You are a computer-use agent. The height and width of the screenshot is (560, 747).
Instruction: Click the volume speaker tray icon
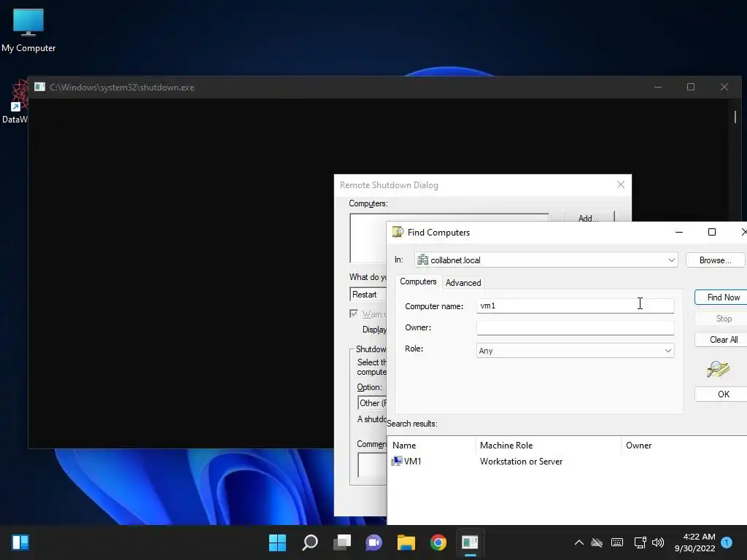[658, 542]
